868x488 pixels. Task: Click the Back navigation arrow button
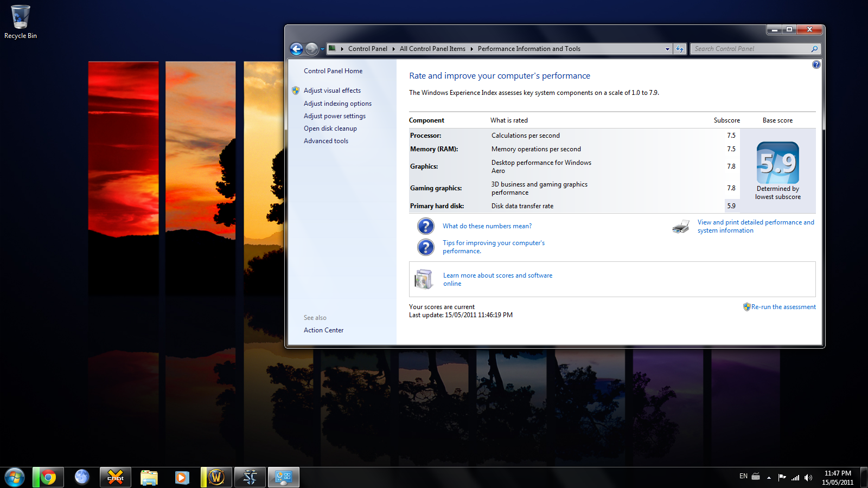(296, 49)
